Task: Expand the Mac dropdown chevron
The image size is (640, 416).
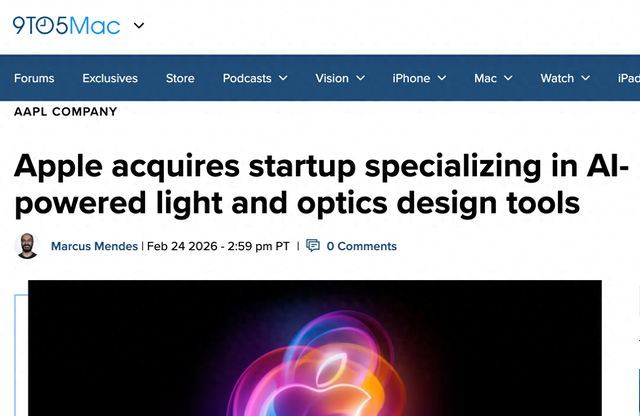Action: 508,78
